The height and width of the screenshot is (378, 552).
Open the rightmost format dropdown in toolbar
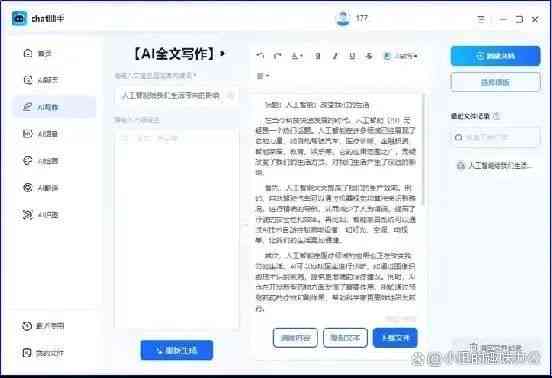[x=401, y=56]
